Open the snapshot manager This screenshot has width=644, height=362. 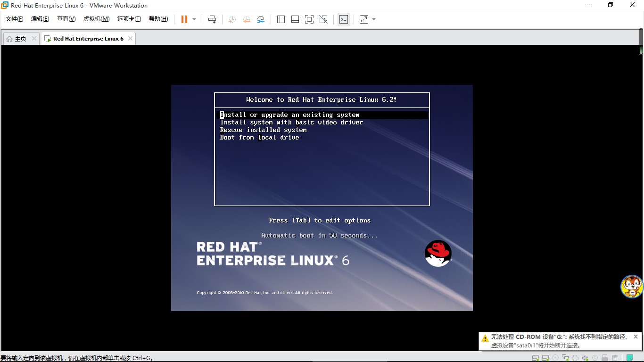261,19
